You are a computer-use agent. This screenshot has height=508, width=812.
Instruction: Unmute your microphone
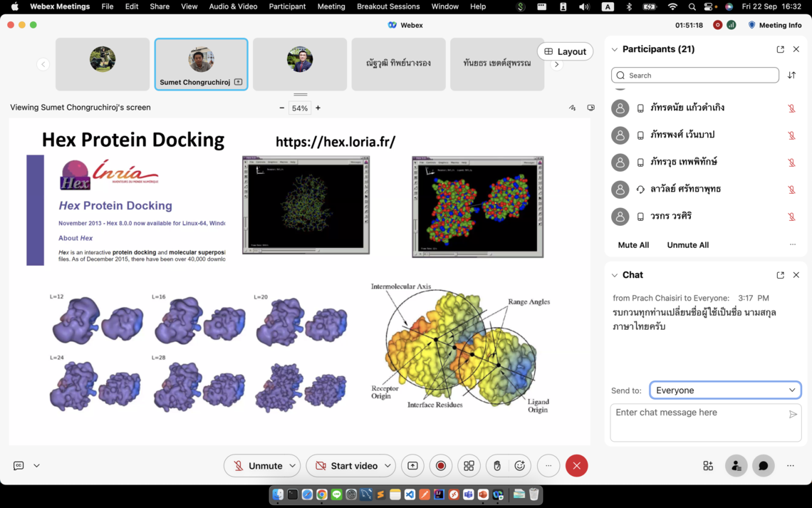point(256,466)
